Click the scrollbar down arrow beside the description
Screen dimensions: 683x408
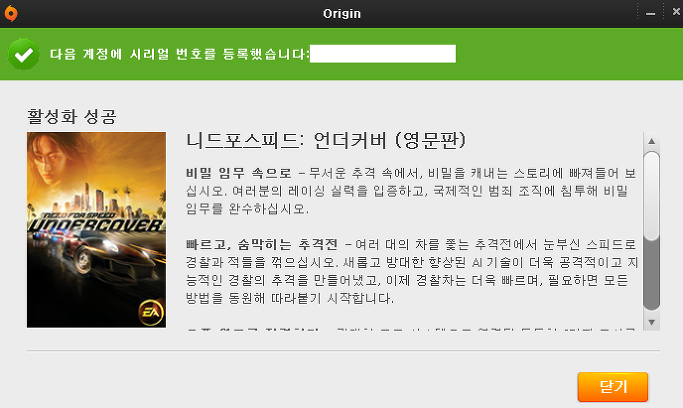pyautogui.click(x=652, y=322)
